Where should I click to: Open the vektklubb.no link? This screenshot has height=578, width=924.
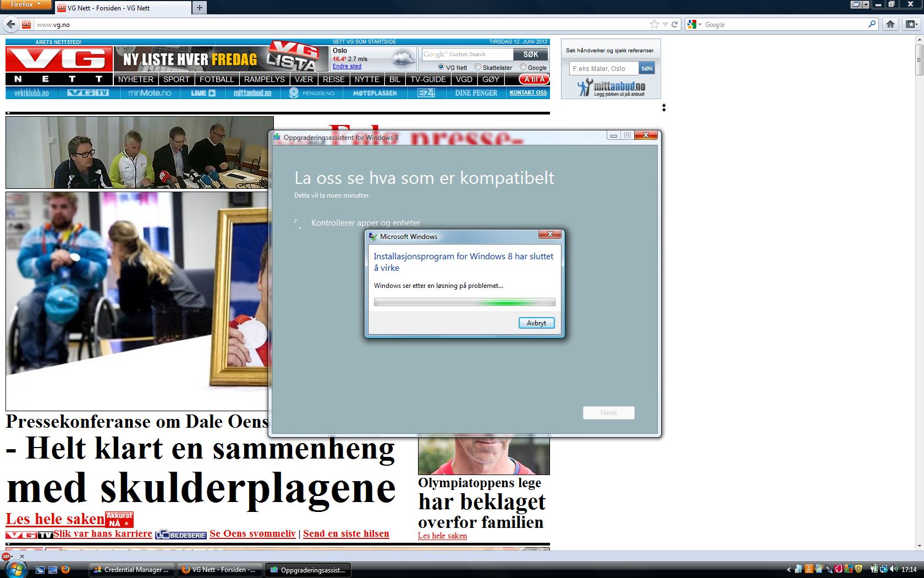(31, 93)
